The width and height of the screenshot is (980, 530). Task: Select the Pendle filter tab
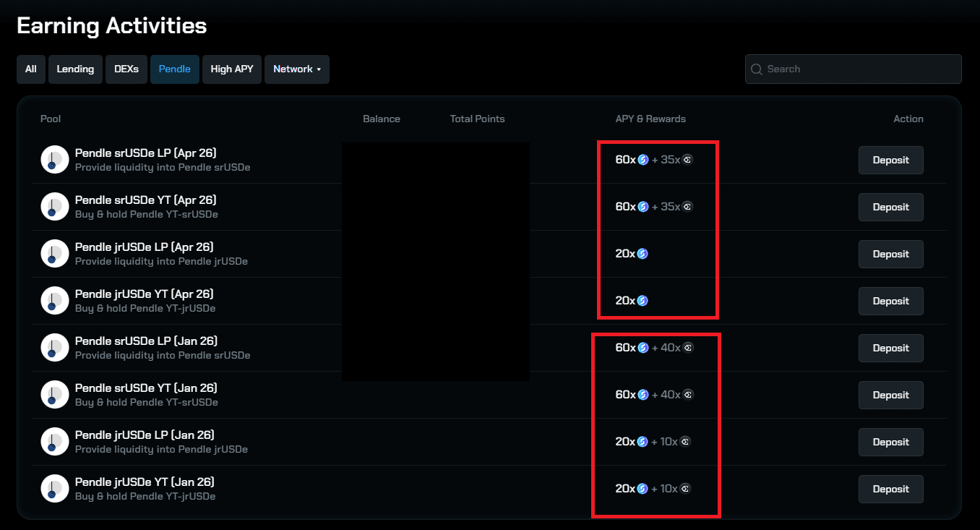[175, 69]
